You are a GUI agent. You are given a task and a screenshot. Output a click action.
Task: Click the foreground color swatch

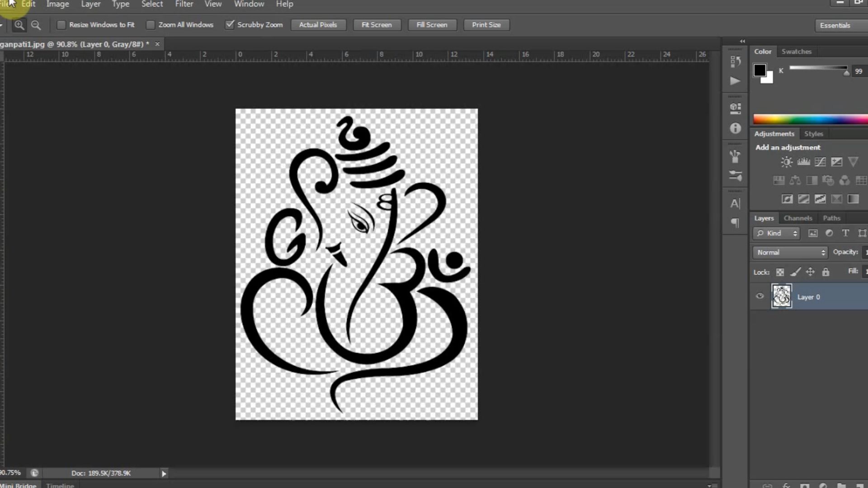click(759, 70)
